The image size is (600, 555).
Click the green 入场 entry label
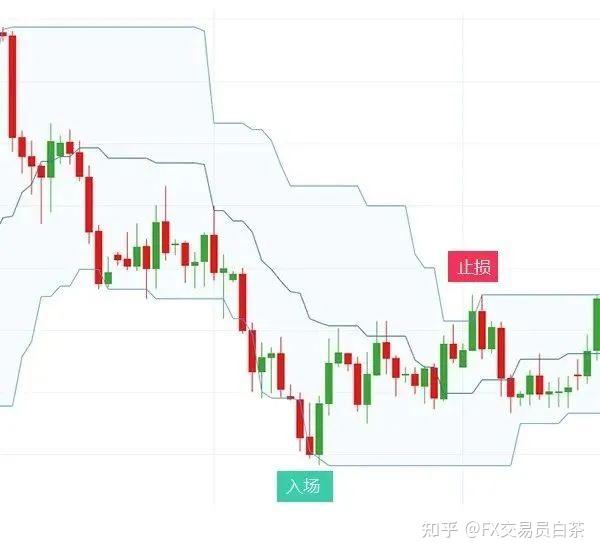click(x=305, y=486)
